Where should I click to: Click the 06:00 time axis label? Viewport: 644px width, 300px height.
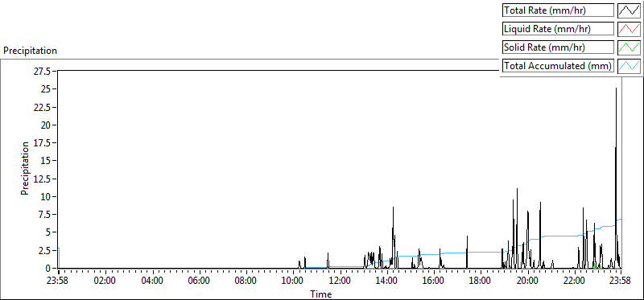coord(200,282)
